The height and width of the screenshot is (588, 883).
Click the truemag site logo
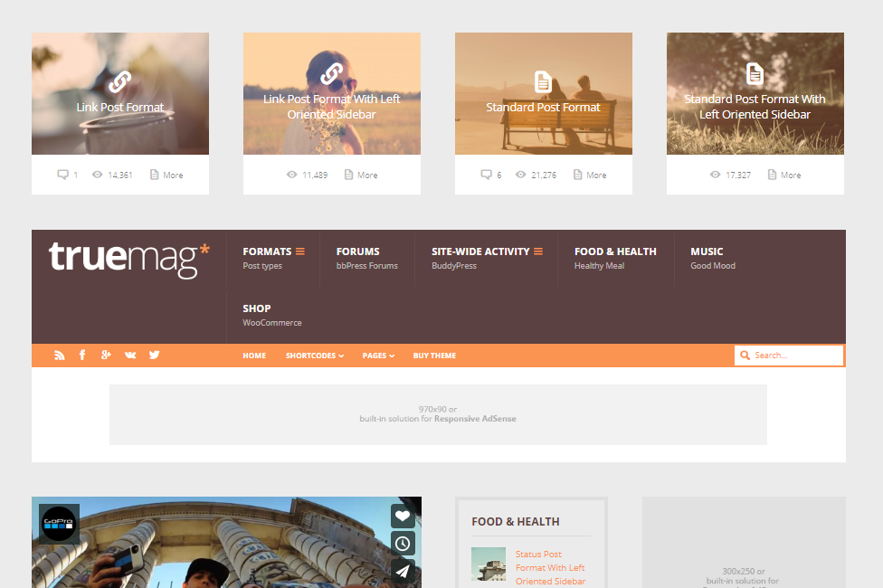point(129,260)
